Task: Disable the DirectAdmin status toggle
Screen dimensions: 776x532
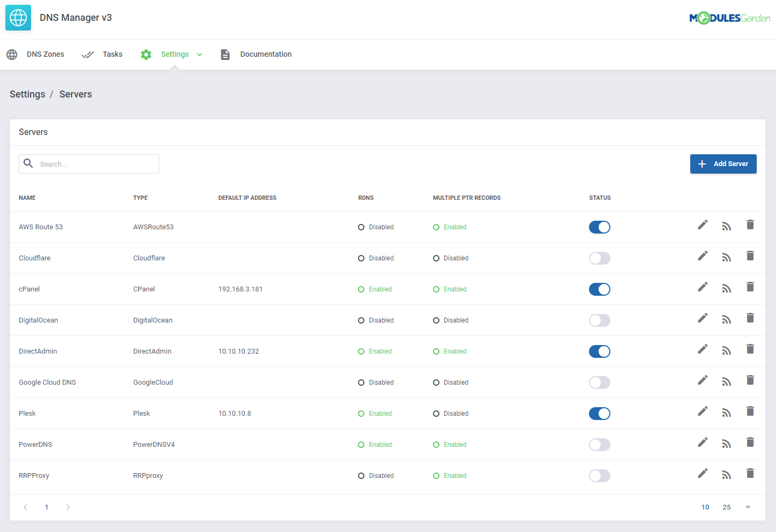Action: [600, 351]
